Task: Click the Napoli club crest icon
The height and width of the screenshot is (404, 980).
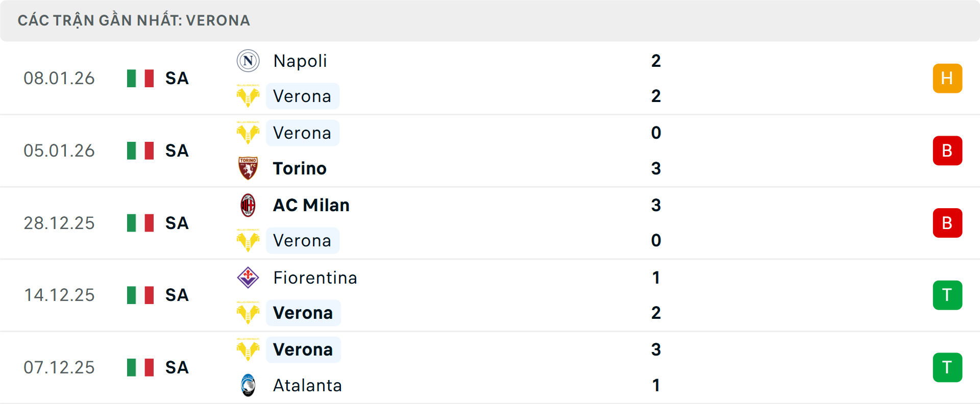Action: pos(248,61)
